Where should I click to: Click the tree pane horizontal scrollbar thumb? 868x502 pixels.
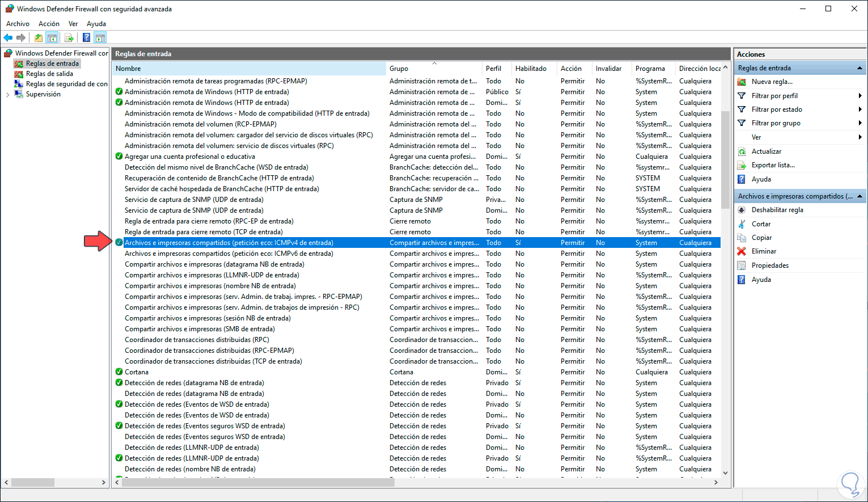click(x=33, y=482)
